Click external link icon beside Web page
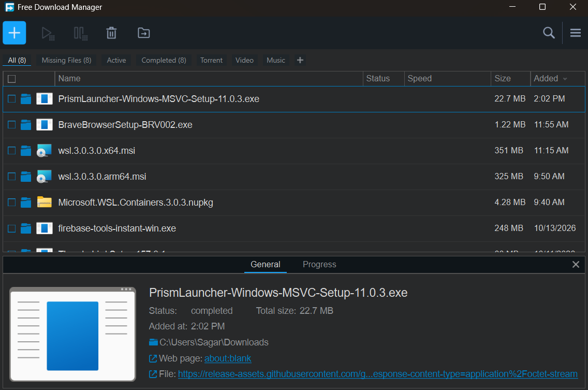This screenshot has width=588, height=390. click(x=153, y=358)
